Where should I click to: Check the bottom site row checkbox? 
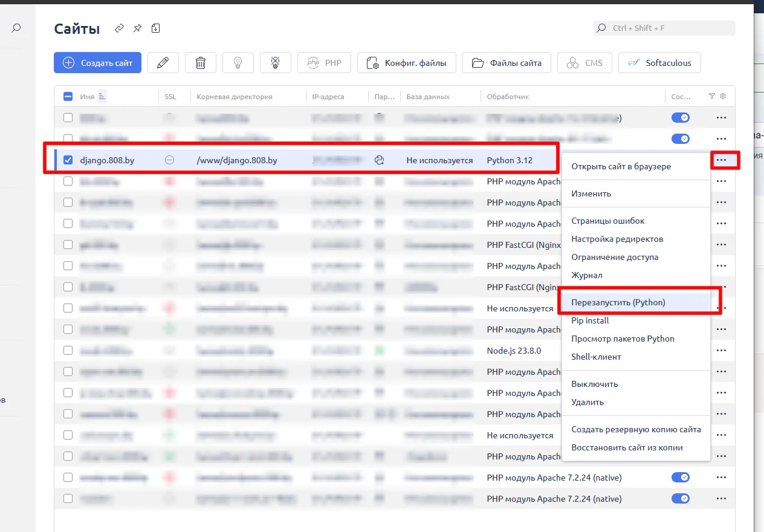click(x=68, y=499)
